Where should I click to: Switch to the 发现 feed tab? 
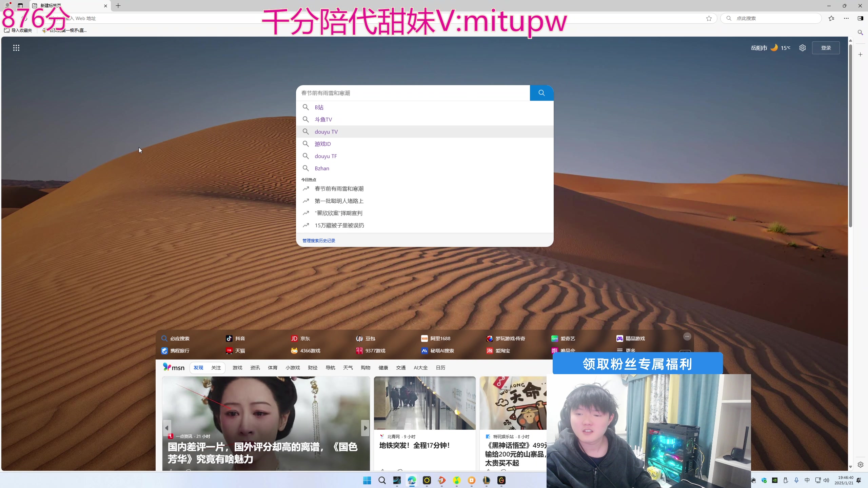tap(198, 368)
